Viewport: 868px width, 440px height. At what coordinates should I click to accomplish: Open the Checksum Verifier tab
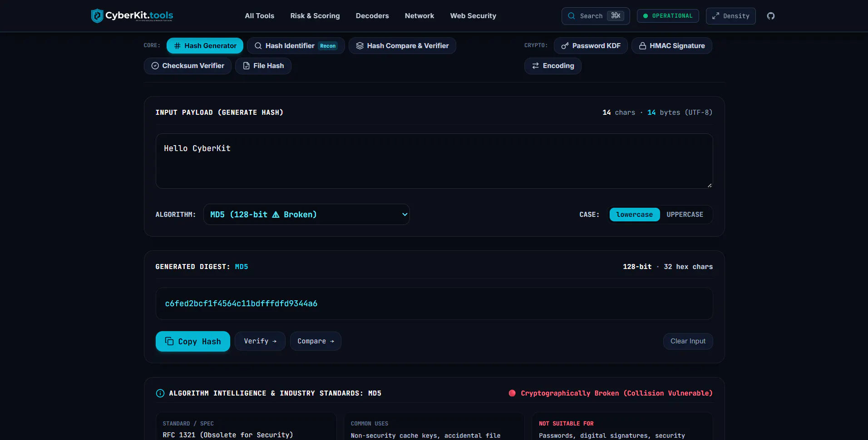coord(187,66)
